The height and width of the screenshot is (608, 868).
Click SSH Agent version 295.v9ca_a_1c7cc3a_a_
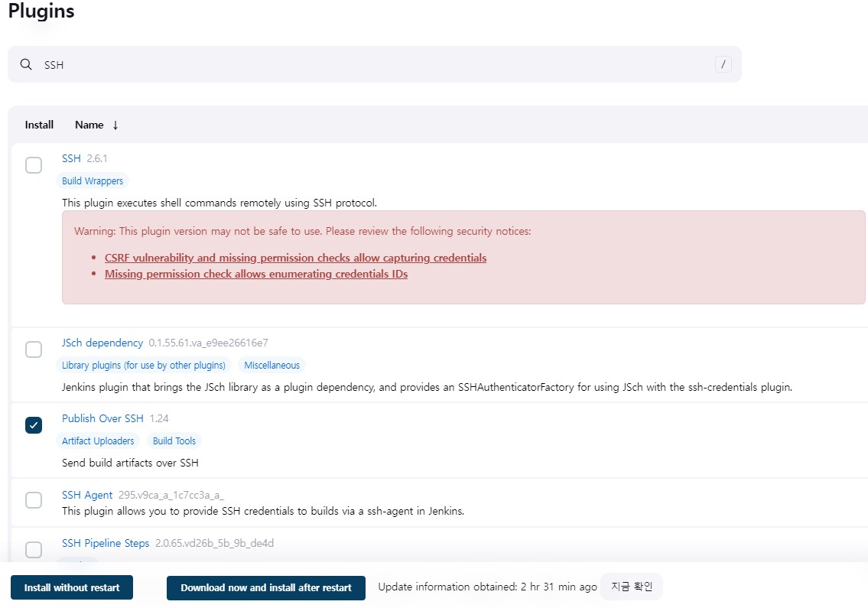(171, 495)
